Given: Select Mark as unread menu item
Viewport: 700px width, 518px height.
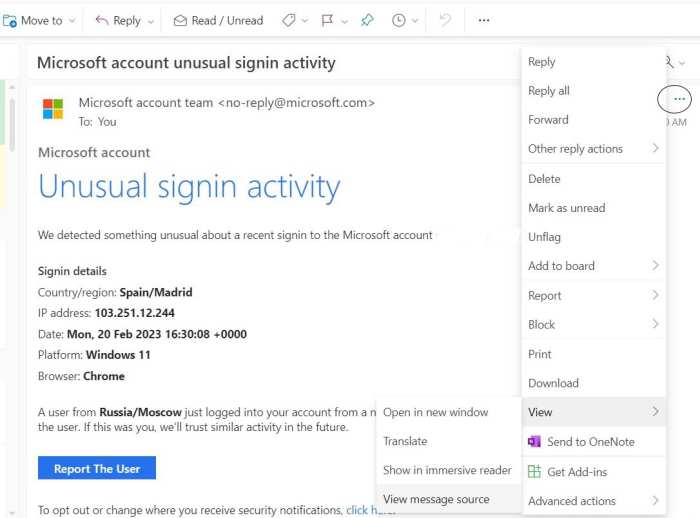Looking at the screenshot, I should (593, 208).
